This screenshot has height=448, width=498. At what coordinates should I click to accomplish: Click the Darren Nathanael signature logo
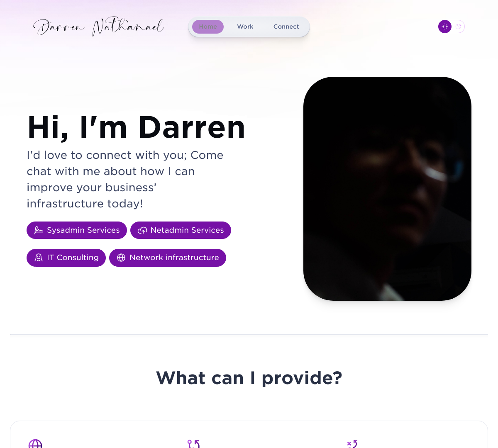pyautogui.click(x=98, y=27)
